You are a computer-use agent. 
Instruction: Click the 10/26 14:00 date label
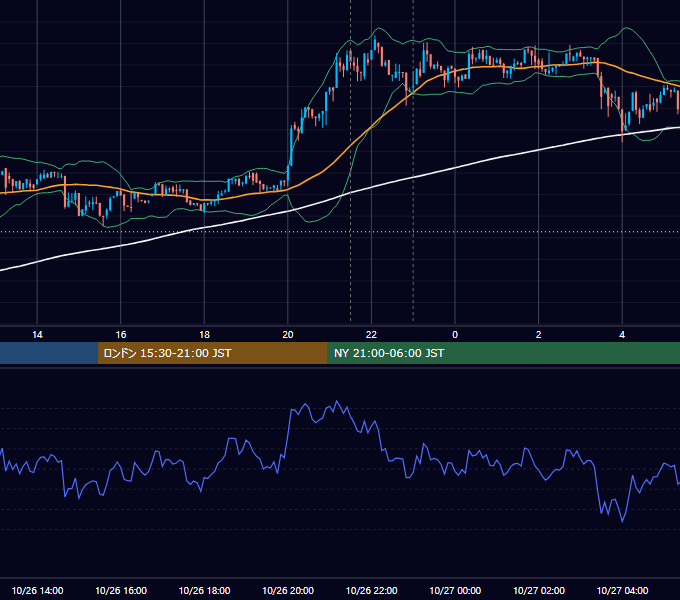click(x=37, y=590)
